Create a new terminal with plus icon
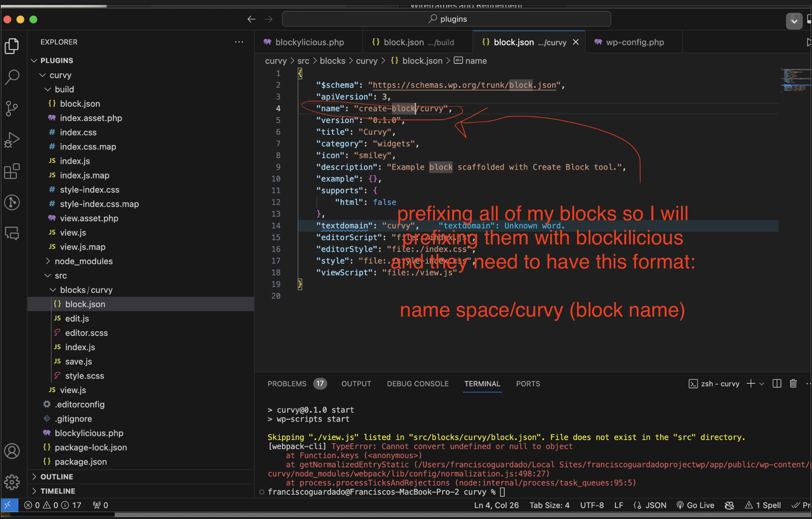 [x=751, y=383]
